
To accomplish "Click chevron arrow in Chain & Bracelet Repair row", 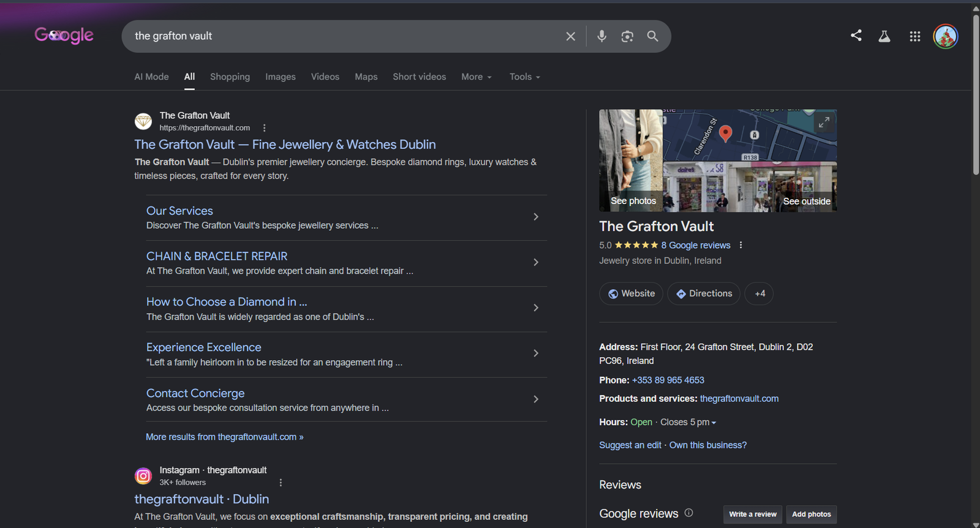I will click(x=536, y=262).
